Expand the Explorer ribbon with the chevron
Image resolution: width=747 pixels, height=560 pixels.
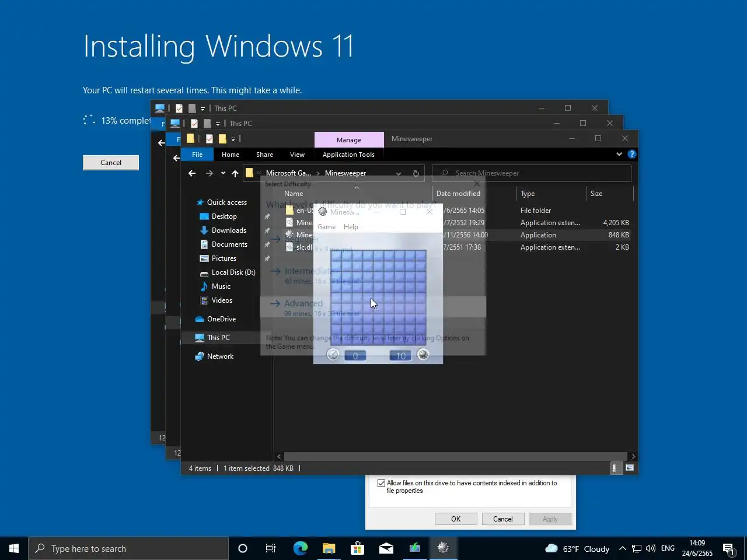pyautogui.click(x=619, y=154)
